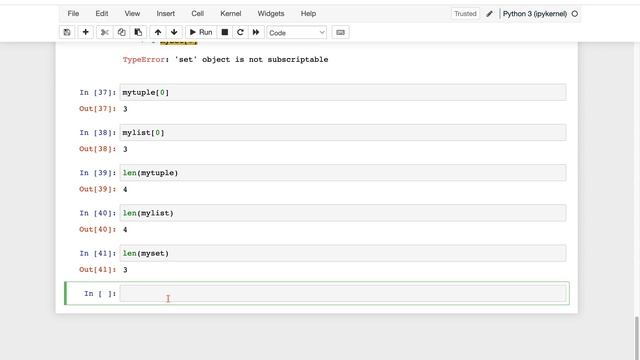
Task: Paste cells below icon
Action: pyautogui.click(x=138, y=32)
